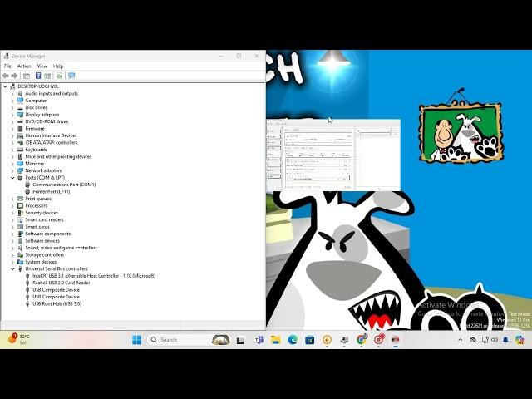
Task: Click the Monitors category icon
Action: click(20, 164)
